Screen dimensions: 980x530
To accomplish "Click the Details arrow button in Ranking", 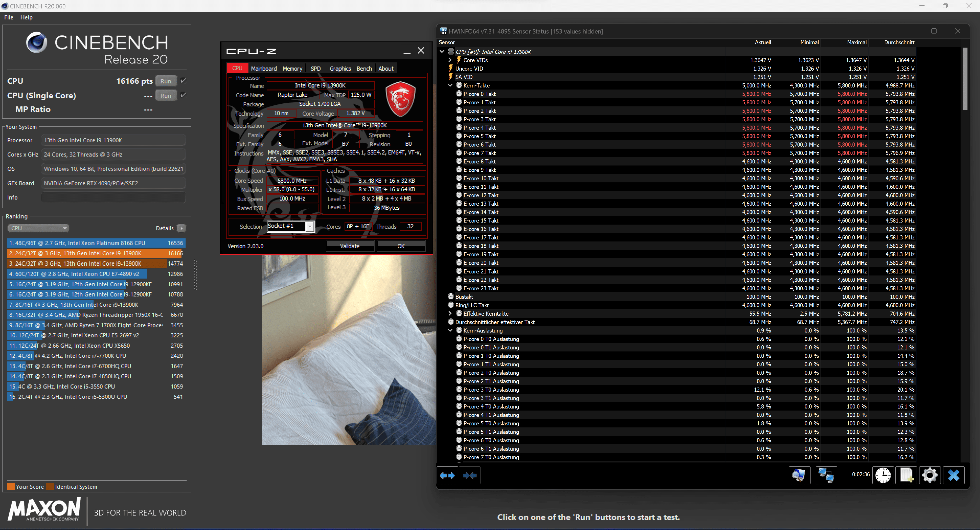I will 181,228.
